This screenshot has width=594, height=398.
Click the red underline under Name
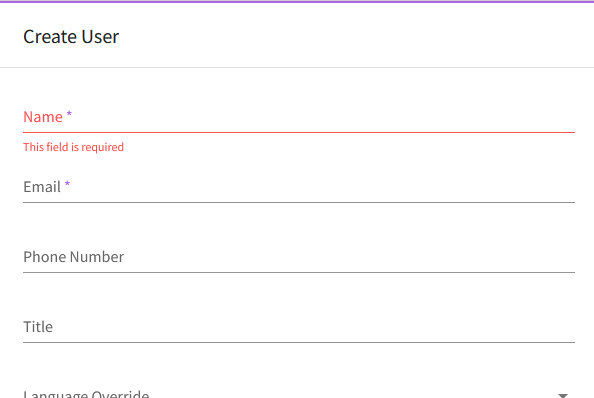click(299, 133)
